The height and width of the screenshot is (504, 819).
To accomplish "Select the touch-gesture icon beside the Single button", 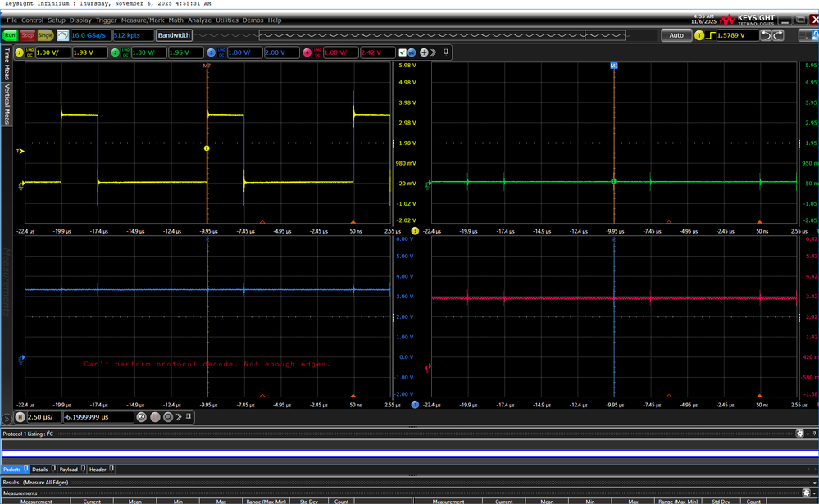I will tap(62, 35).
